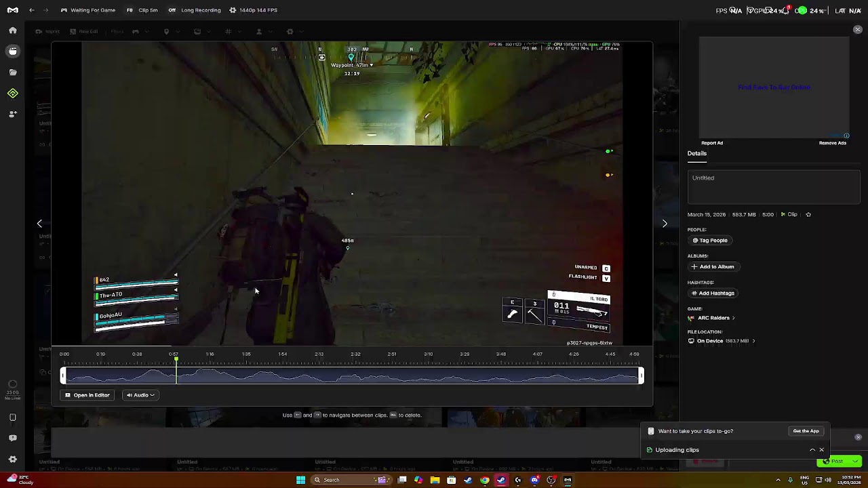Go to previous clip arrow
The width and height of the screenshot is (868, 488).
click(x=39, y=223)
